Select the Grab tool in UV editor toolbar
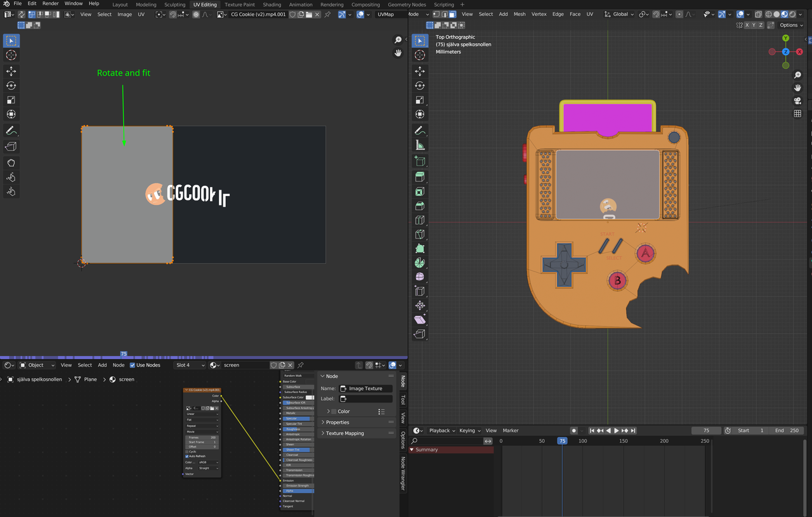 [11, 162]
